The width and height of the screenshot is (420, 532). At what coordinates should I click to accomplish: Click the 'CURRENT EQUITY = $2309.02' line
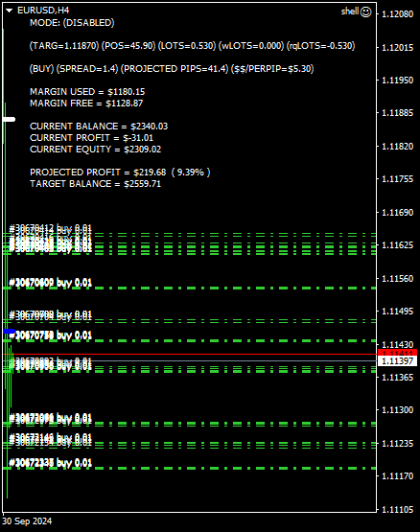95,150
